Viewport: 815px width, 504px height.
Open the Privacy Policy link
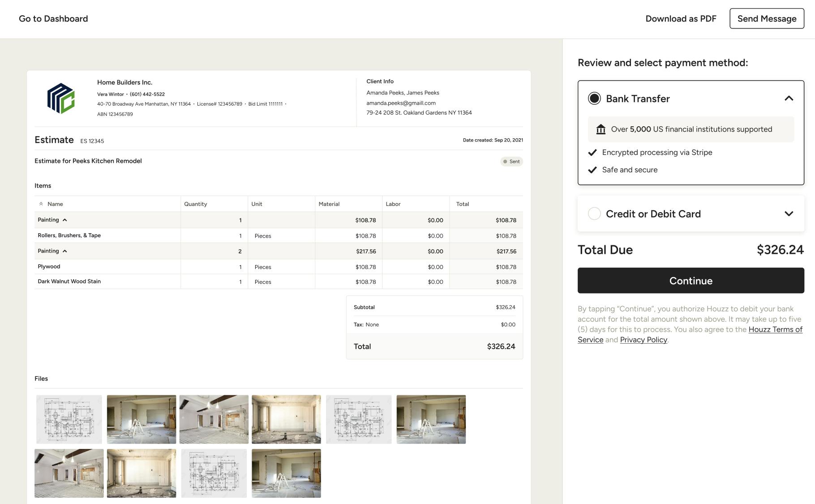tap(643, 340)
